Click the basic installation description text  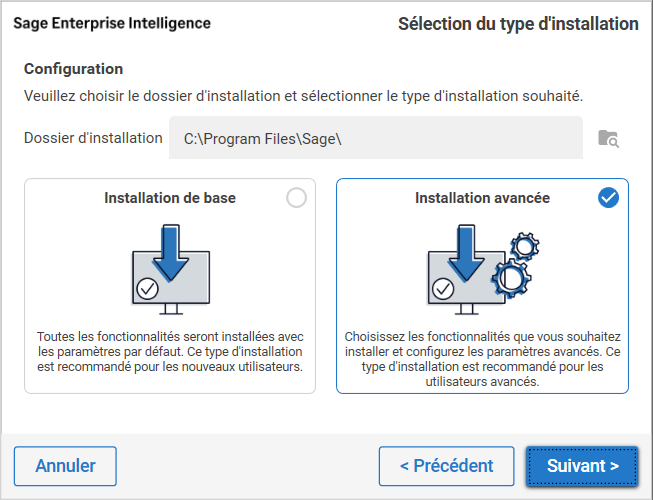(x=170, y=352)
